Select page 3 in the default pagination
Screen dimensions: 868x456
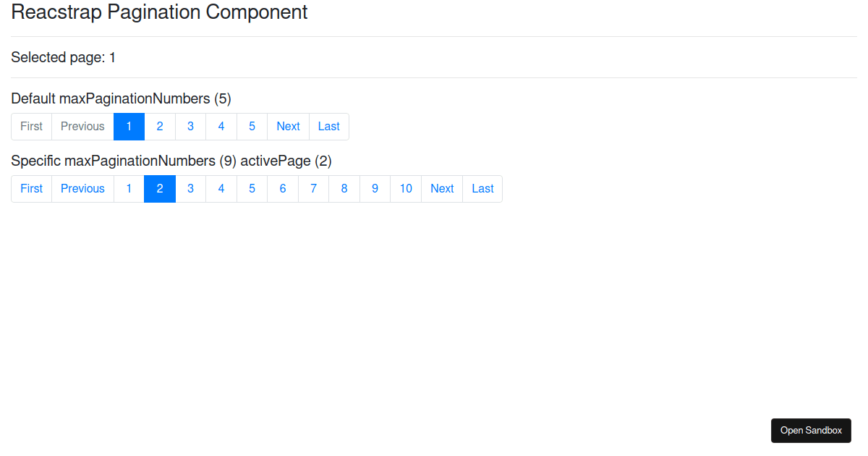click(x=190, y=126)
